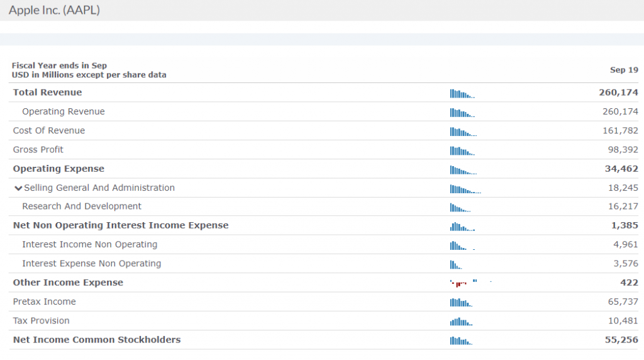Open Interest Expense Non Operating sparkline
This screenshot has width=644, height=360.
[x=456, y=265]
